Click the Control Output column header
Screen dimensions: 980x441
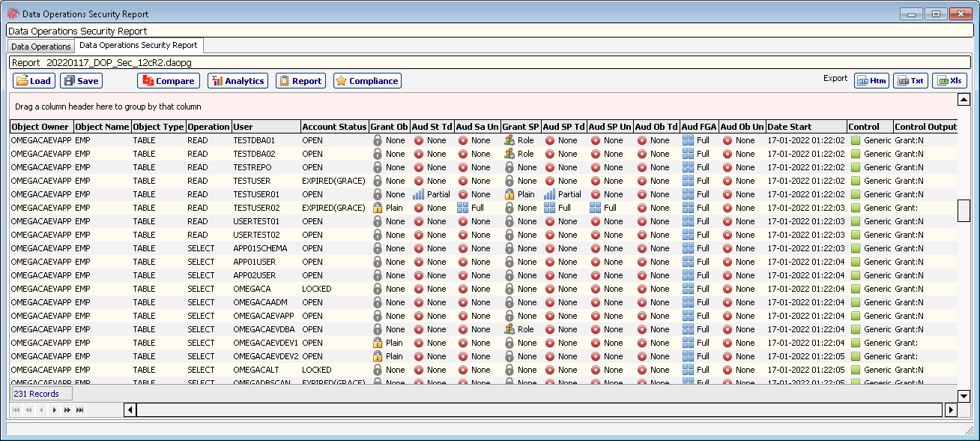tap(925, 127)
